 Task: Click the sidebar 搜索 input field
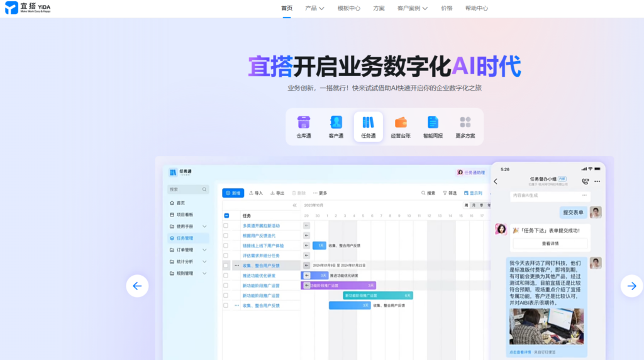pos(187,189)
